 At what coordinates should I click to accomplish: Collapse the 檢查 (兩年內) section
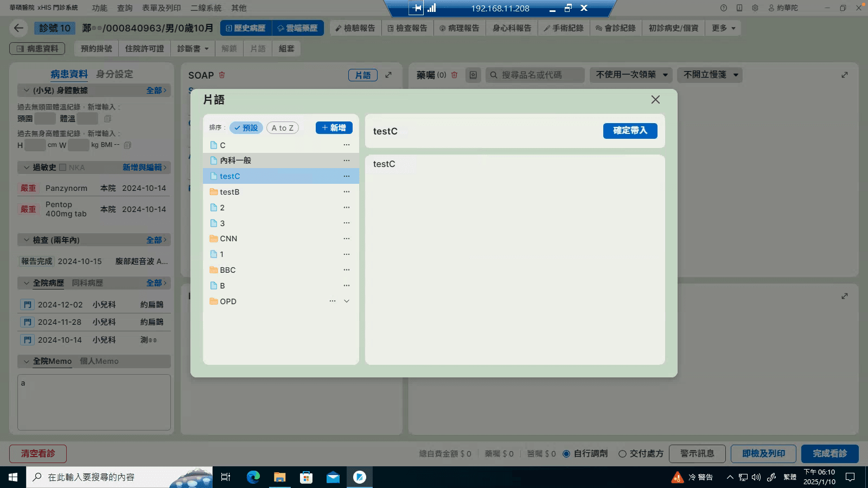coord(26,240)
